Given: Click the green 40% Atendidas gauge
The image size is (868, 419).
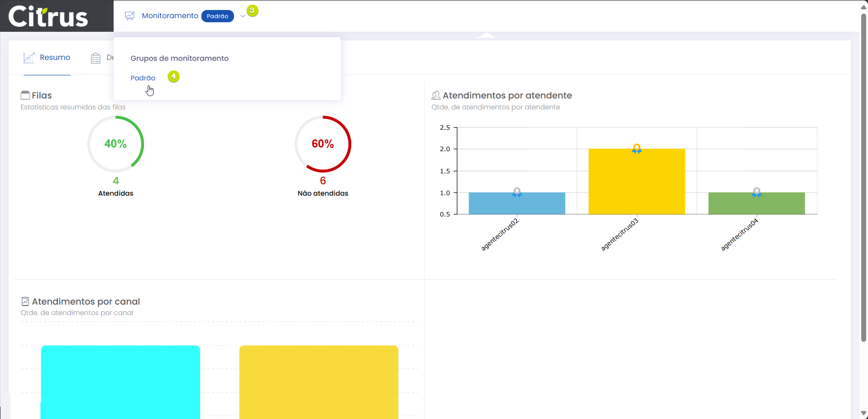Looking at the screenshot, I should 115,144.
